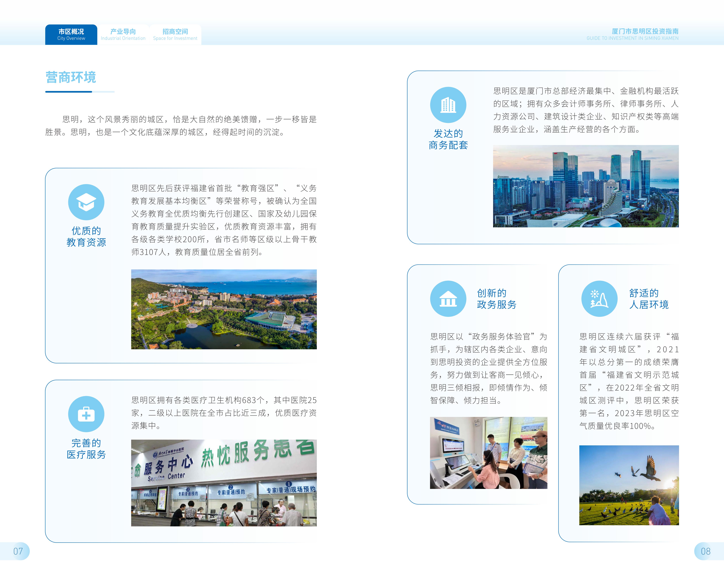The width and height of the screenshot is (724, 588).
Task: Click the intro paragraph starting 思明，这个风景秀丽
Action: coord(181,126)
